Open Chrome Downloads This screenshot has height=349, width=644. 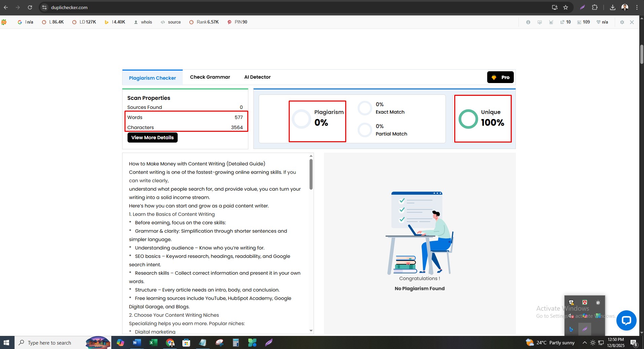click(x=613, y=7)
